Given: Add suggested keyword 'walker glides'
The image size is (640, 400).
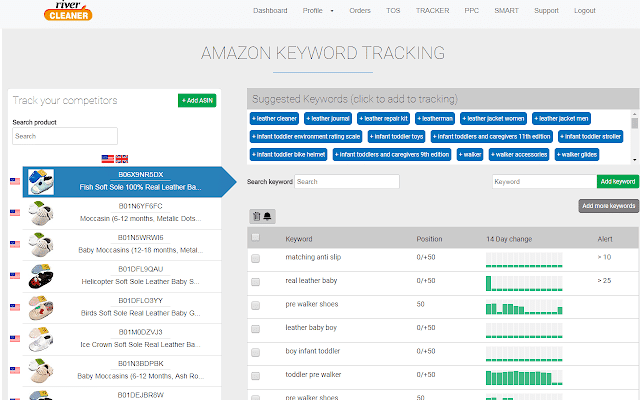Looking at the screenshot, I should (x=577, y=155).
